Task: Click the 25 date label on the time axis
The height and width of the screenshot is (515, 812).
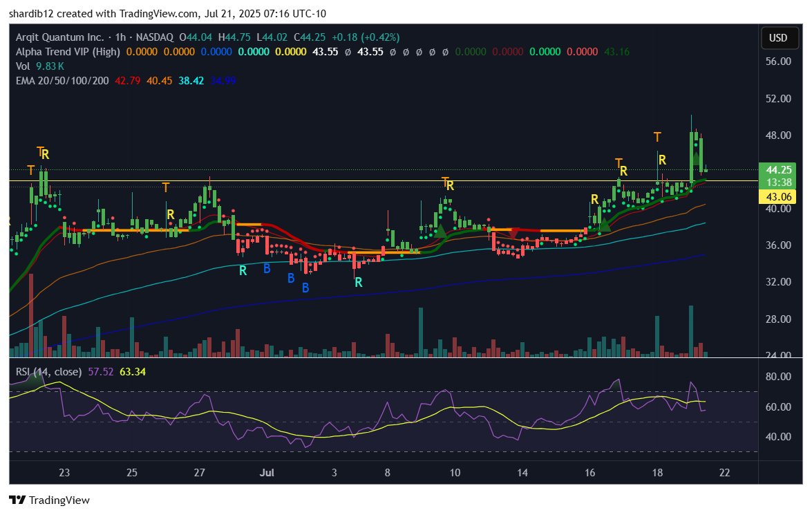Action: click(x=132, y=473)
